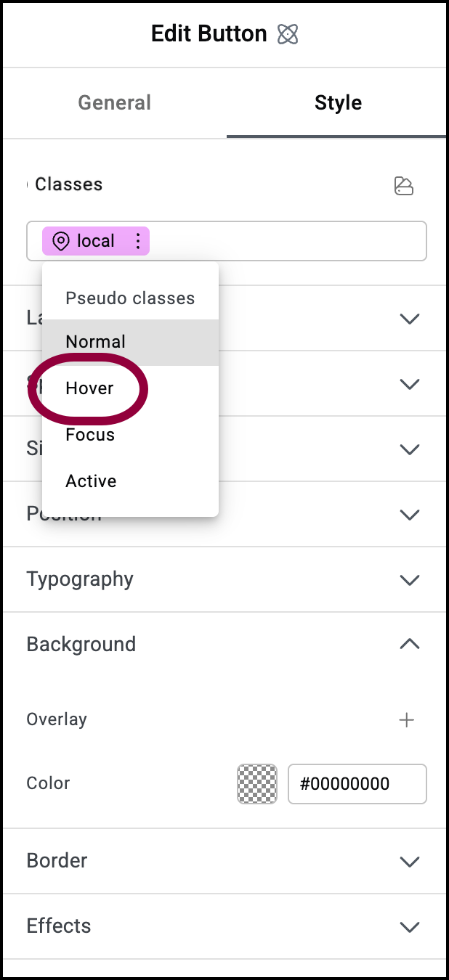Expand the Border section
Viewport: 449px width, 980px height.
click(410, 861)
